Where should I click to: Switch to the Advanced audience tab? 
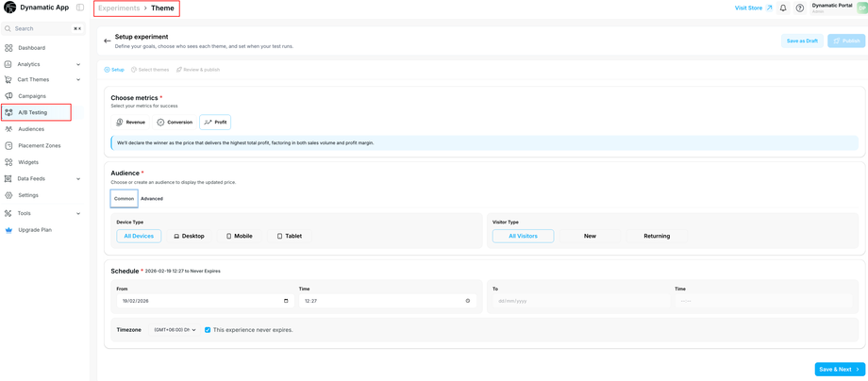(x=152, y=199)
